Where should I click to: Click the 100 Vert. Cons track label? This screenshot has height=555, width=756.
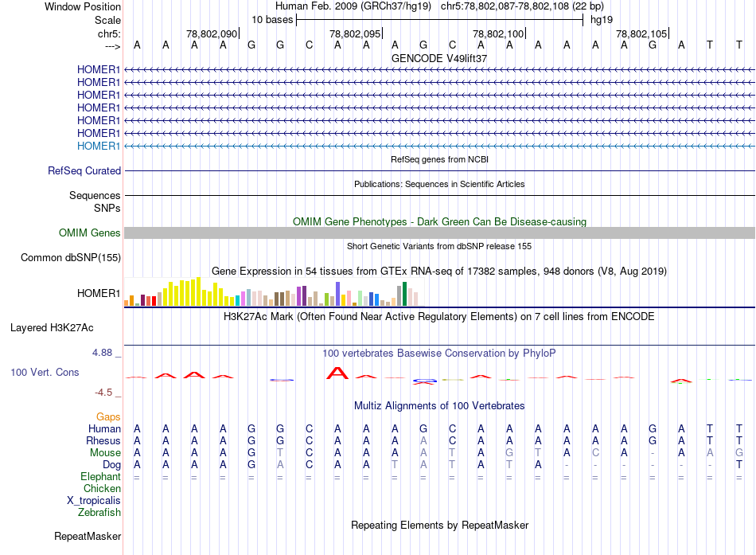[x=45, y=372]
